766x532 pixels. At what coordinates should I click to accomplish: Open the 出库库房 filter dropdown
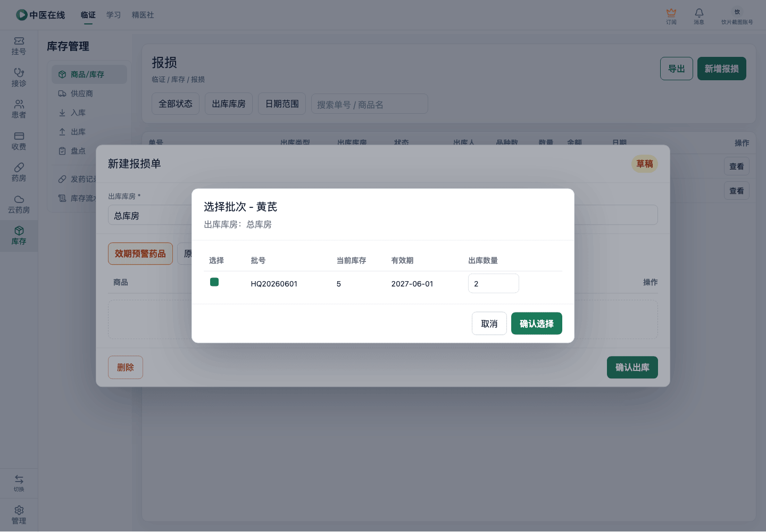pyautogui.click(x=229, y=104)
